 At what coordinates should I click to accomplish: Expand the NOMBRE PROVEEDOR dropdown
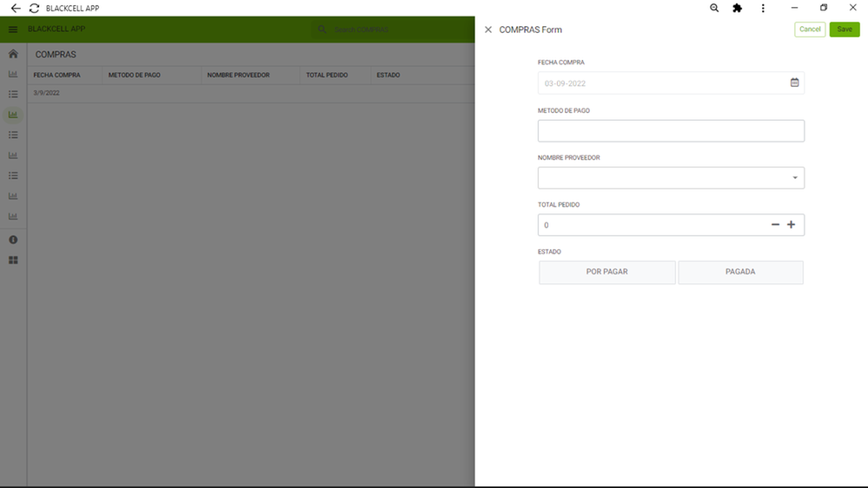pos(795,178)
